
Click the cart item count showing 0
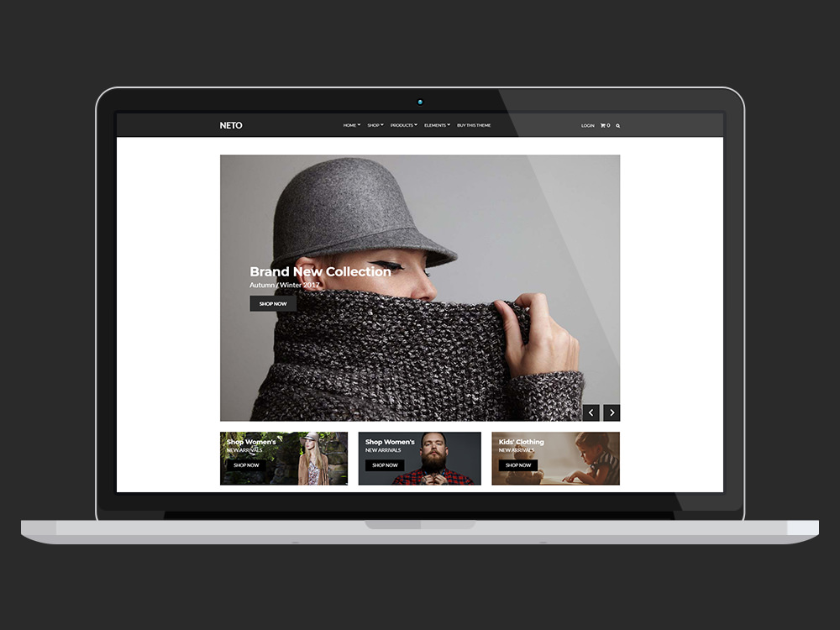[x=608, y=125]
